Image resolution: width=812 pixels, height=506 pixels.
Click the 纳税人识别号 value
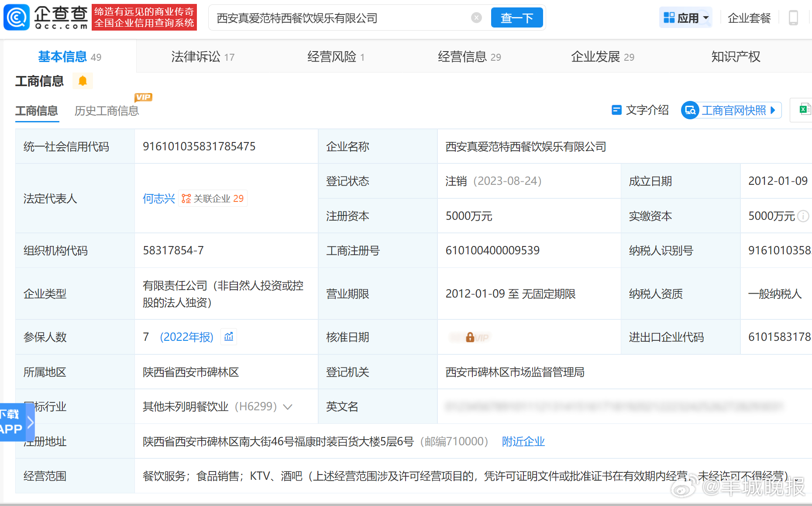780,250
